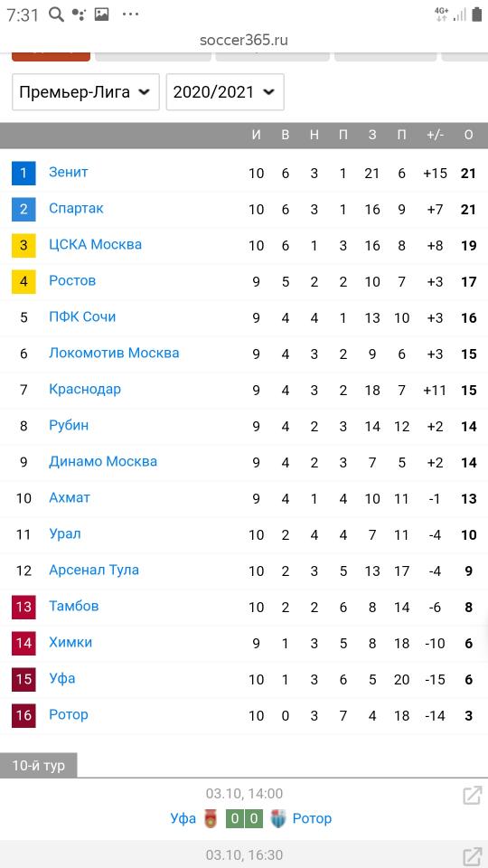The height and width of the screenshot is (868, 488).
Task: Tap the 0:0 score of Уфа–Ротор
Action: click(x=244, y=819)
